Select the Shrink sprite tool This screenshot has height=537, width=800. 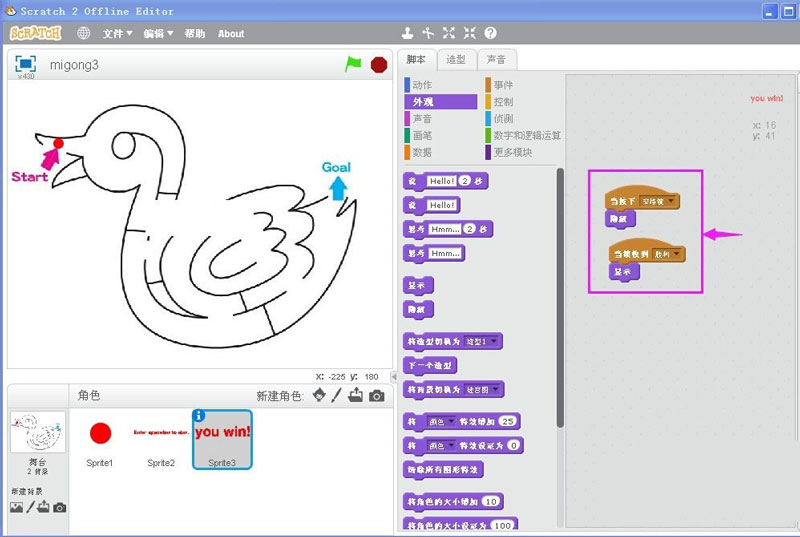coord(469,33)
